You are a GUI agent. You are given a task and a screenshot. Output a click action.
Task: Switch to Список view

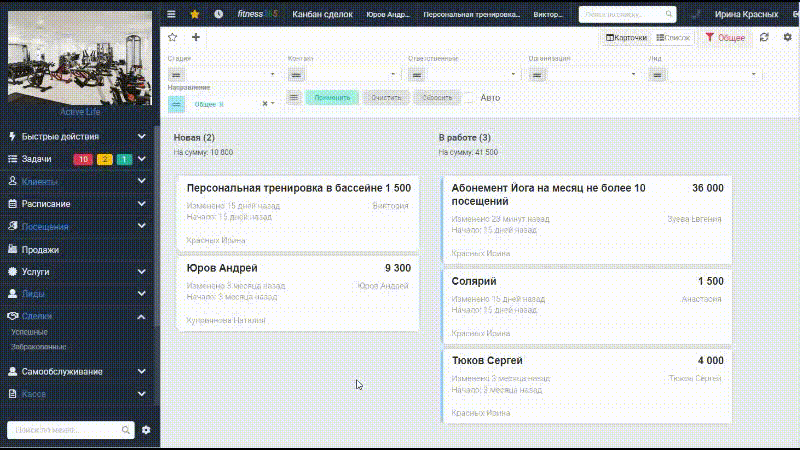tap(673, 38)
